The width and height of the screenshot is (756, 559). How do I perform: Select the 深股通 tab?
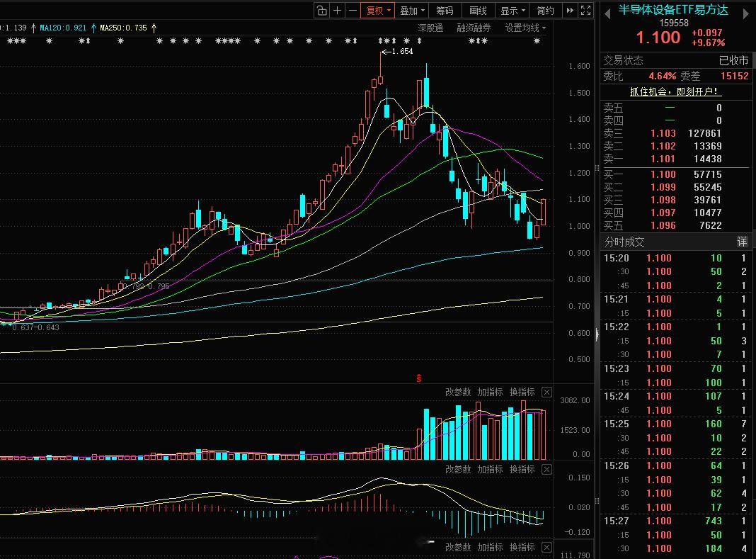point(430,28)
